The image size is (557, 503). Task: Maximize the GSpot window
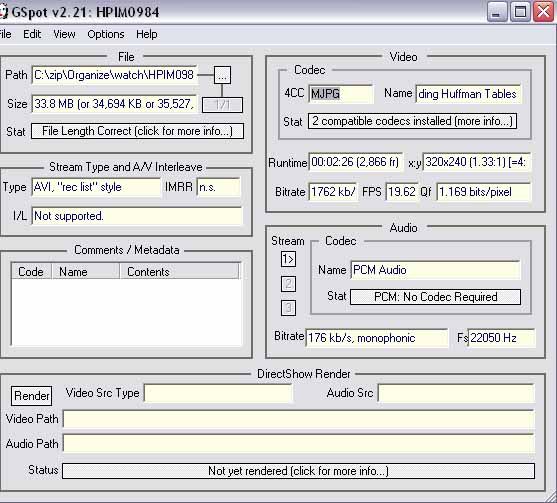[521, 12]
